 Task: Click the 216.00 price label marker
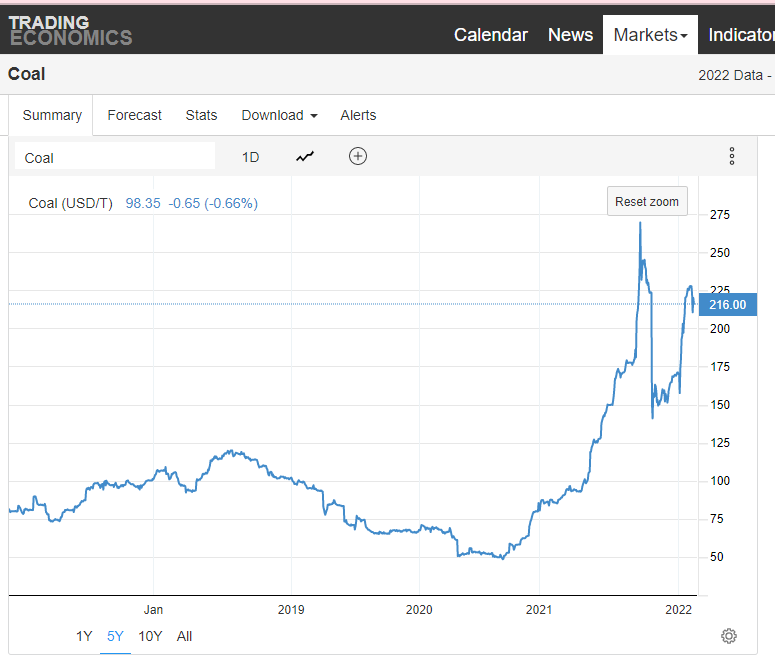click(728, 304)
